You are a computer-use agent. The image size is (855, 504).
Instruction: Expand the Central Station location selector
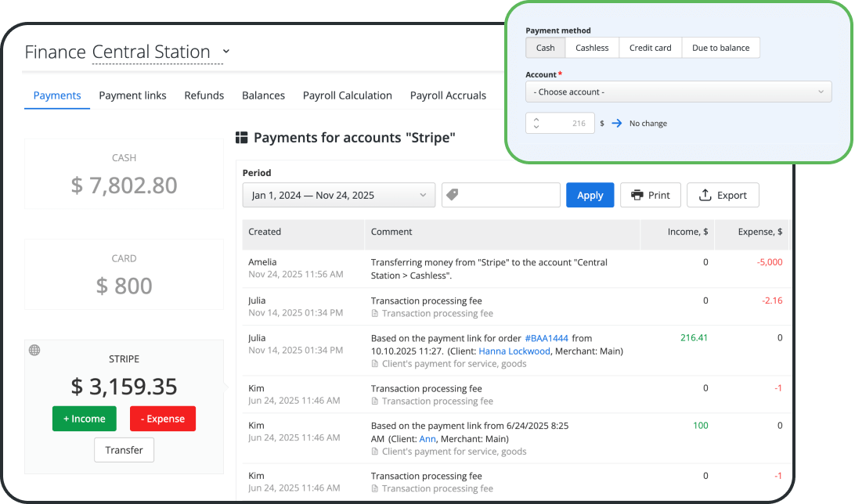(226, 52)
